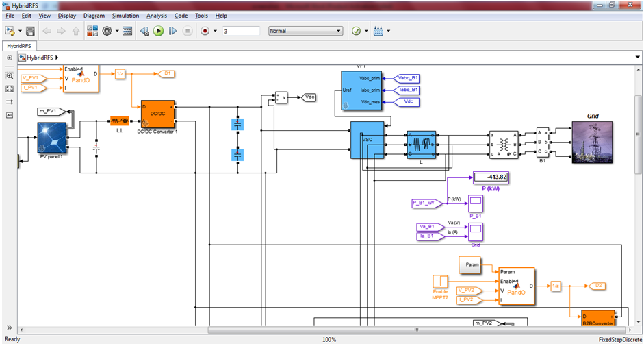Open the Model Explorer icon
Screen dimensions: 644x346
point(127,31)
